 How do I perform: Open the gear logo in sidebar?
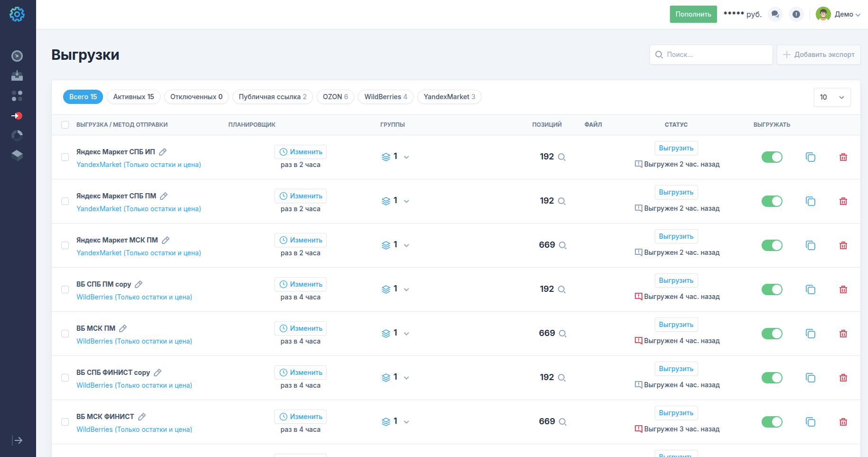pyautogui.click(x=17, y=14)
